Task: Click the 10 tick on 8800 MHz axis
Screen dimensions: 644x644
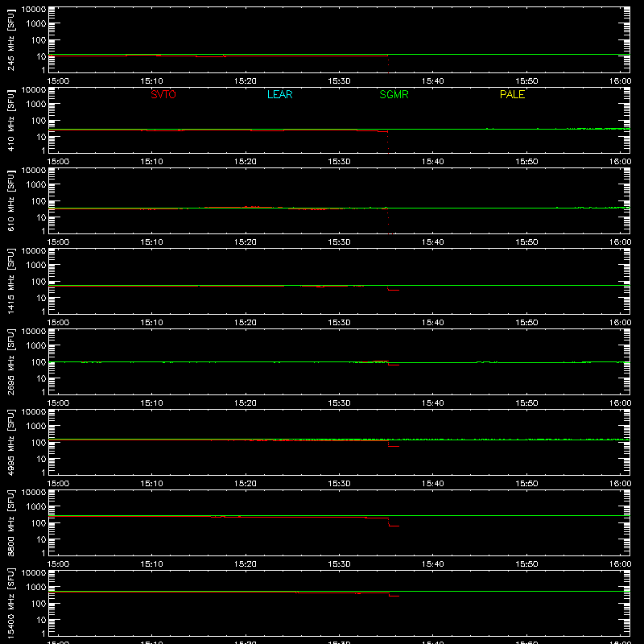Action: tap(41, 539)
